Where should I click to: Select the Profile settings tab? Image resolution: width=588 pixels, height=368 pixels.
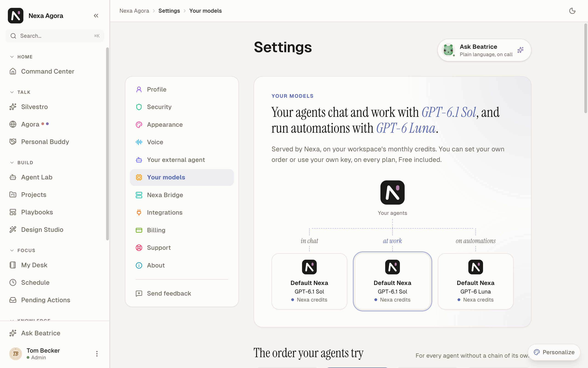182,89
